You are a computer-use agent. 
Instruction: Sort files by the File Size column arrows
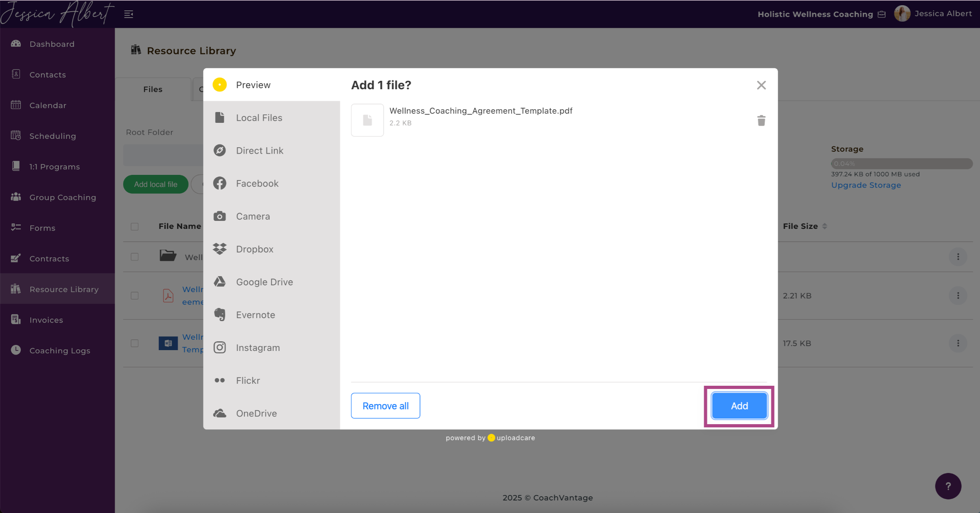click(x=824, y=226)
